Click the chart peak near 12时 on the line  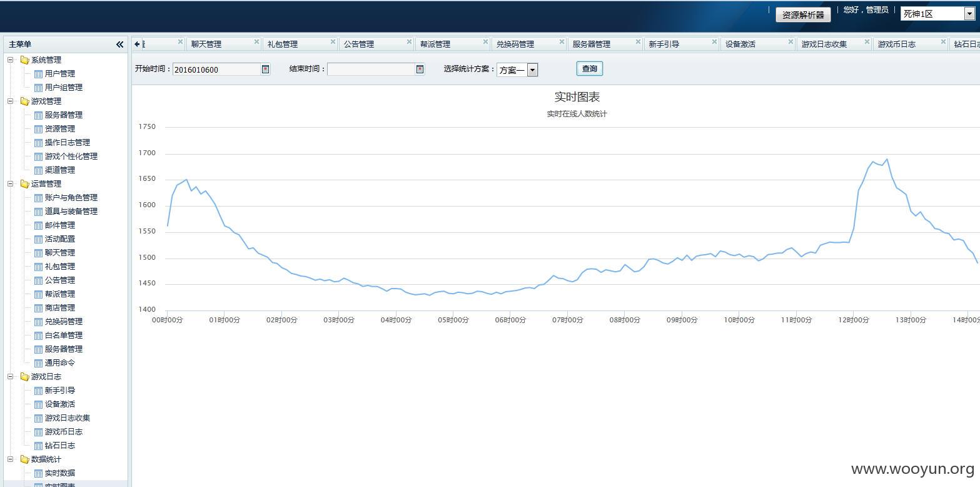[x=887, y=160]
